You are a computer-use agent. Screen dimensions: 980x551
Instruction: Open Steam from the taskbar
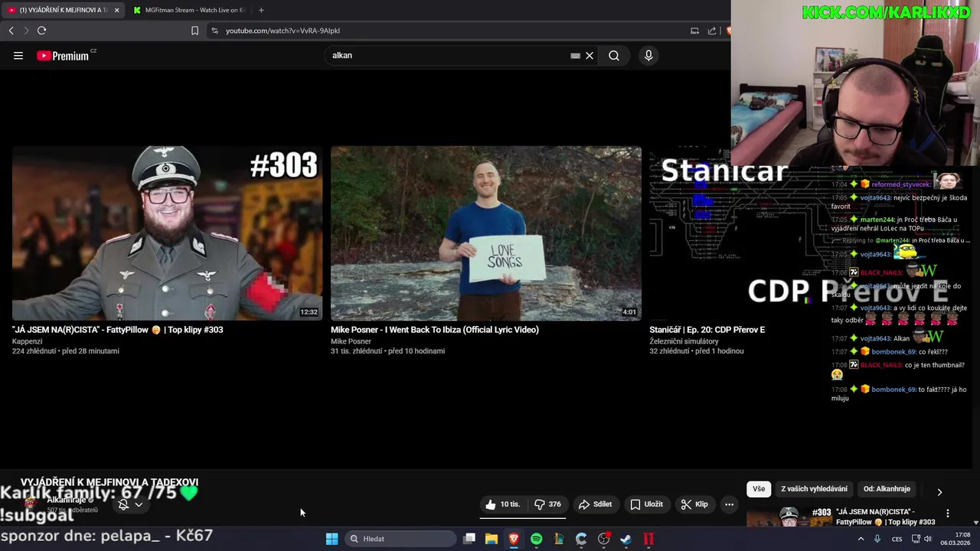[x=626, y=539]
